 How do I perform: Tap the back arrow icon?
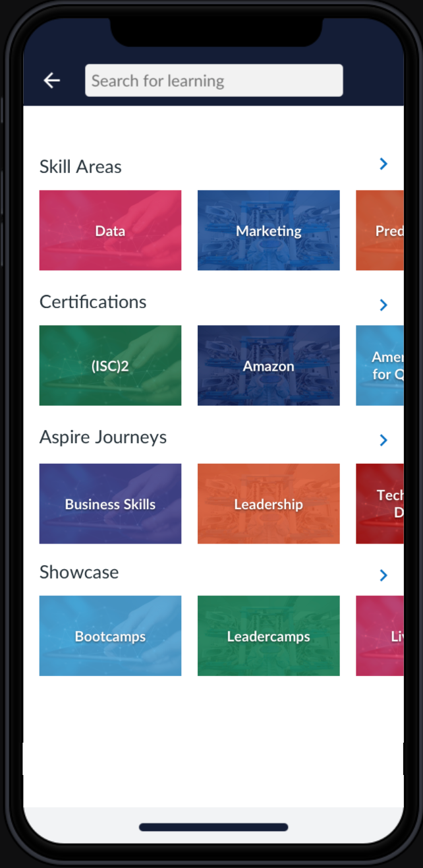pos(51,80)
